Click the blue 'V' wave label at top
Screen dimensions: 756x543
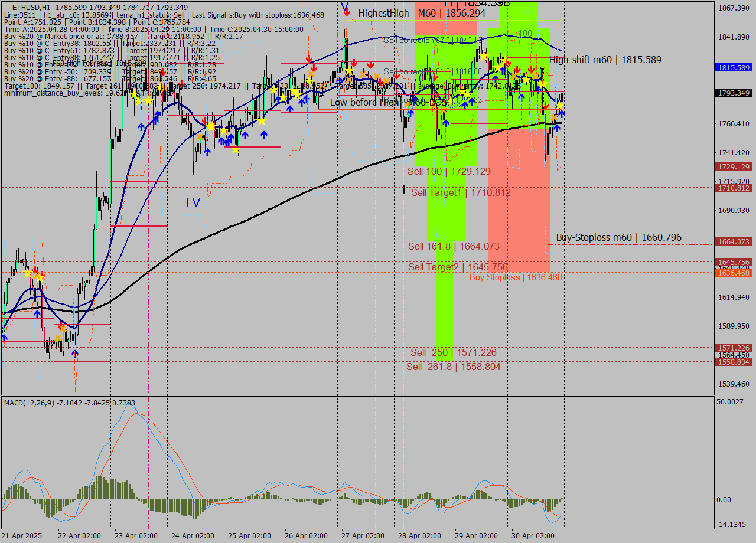344,6
